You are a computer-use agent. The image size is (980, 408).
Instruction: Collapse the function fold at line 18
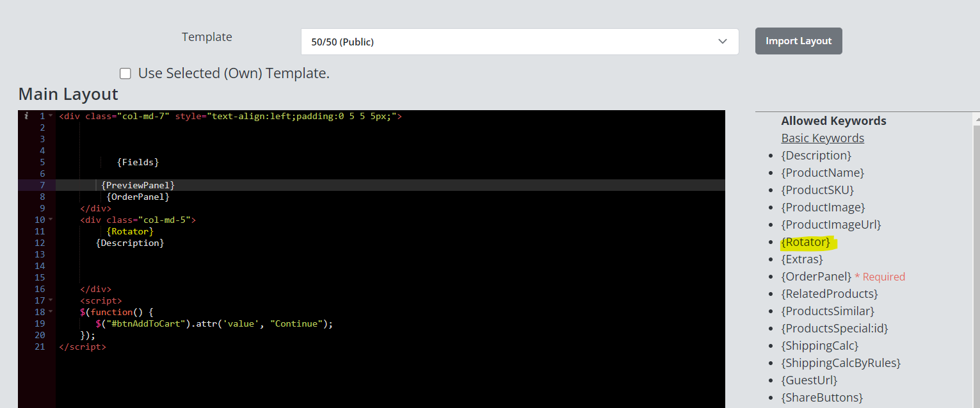pyautogui.click(x=51, y=312)
